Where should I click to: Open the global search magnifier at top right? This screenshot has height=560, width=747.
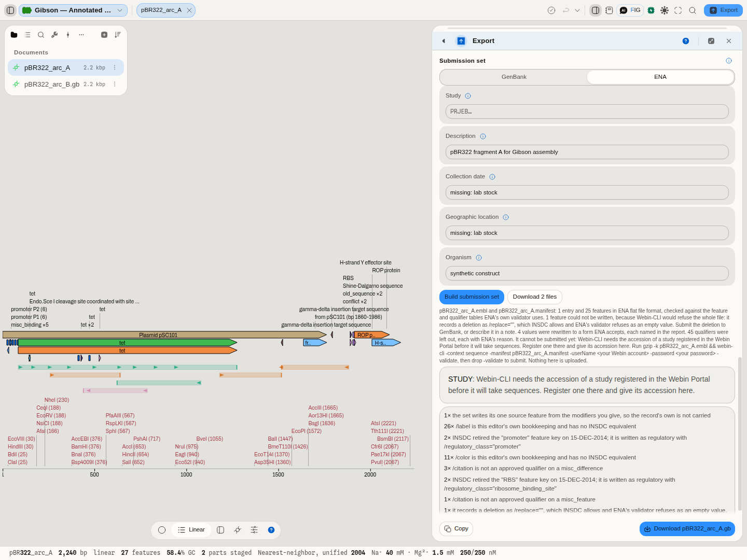tap(693, 10)
